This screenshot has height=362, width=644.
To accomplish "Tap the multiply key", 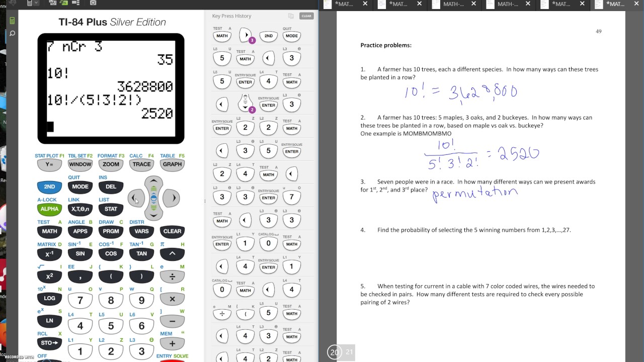I will [x=172, y=299].
